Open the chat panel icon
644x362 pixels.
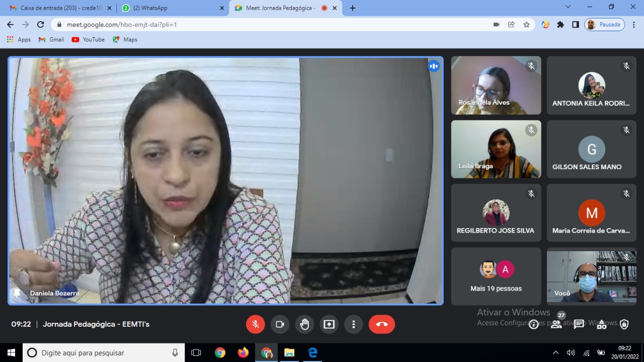pos(579,324)
